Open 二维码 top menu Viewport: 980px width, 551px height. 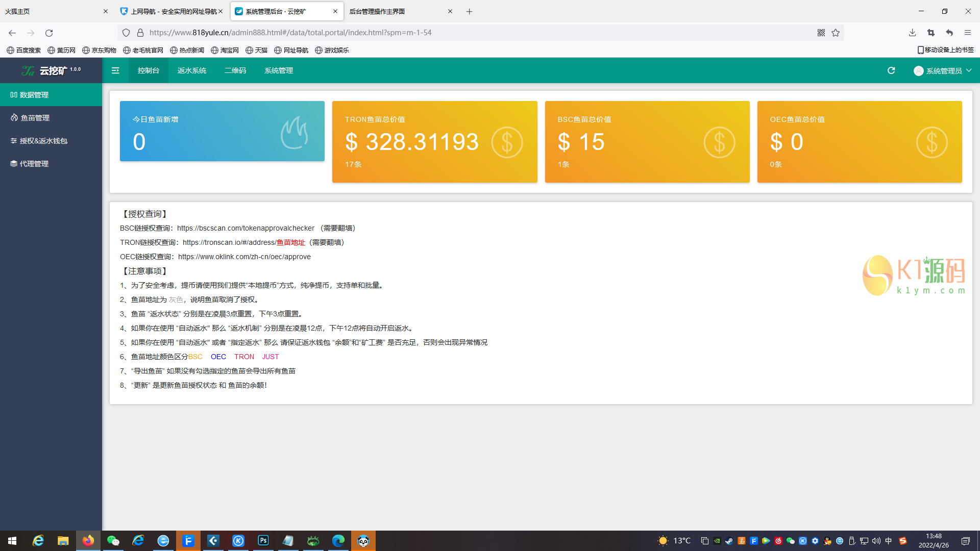point(235,70)
